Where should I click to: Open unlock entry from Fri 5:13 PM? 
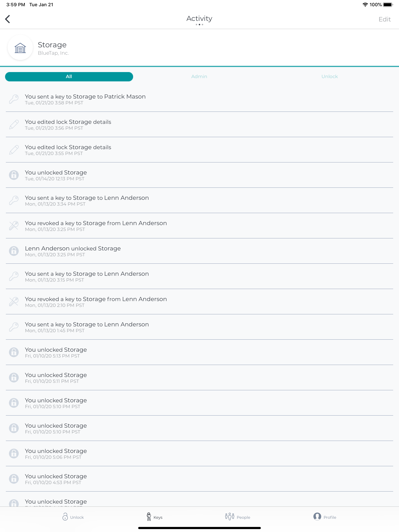coord(199,352)
